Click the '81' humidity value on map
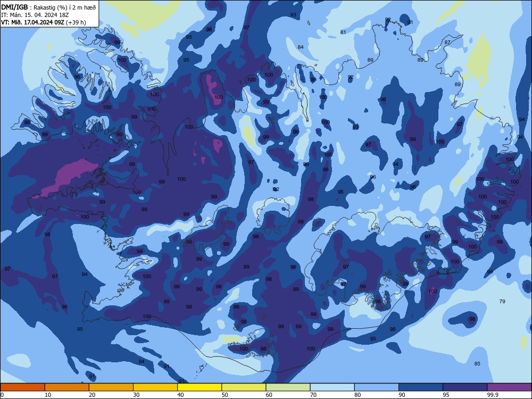The image size is (532, 399). tap(343, 32)
